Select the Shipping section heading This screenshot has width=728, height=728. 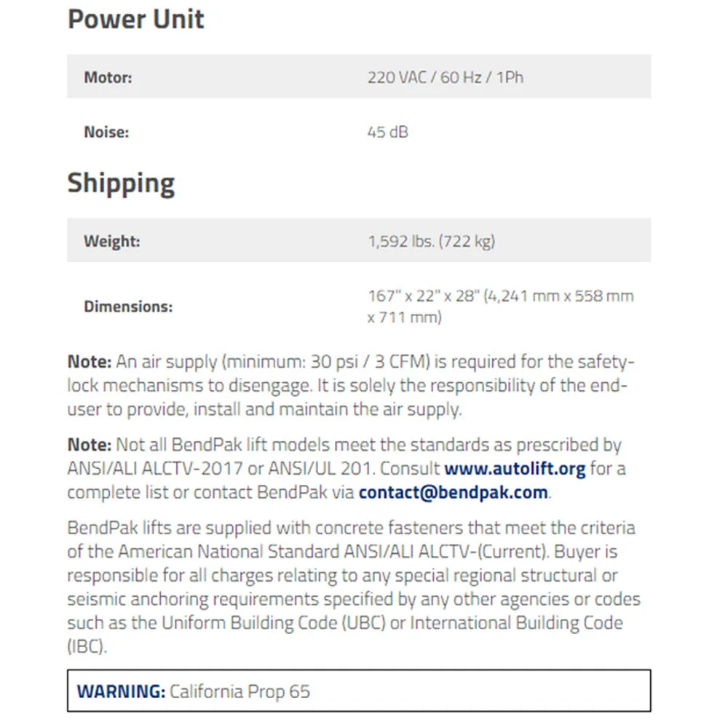(x=121, y=183)
